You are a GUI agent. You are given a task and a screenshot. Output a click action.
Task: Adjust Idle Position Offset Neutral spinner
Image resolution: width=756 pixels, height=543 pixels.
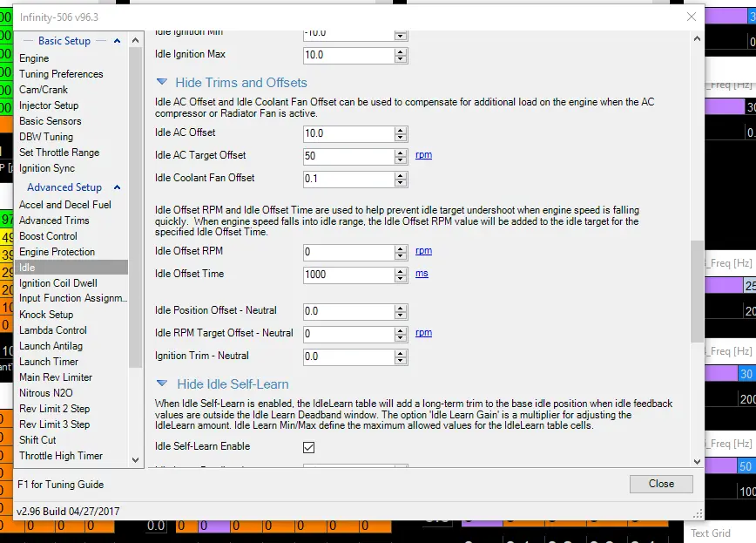400,312
